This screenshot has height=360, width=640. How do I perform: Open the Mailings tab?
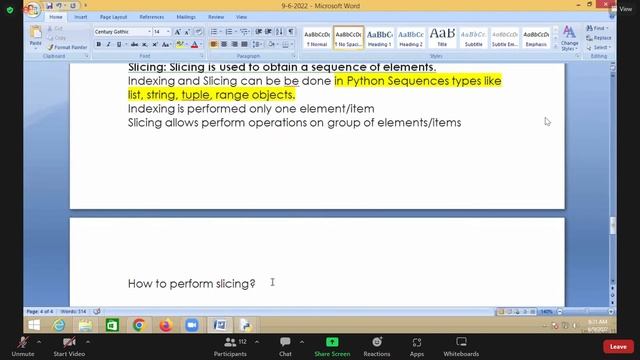186,17
